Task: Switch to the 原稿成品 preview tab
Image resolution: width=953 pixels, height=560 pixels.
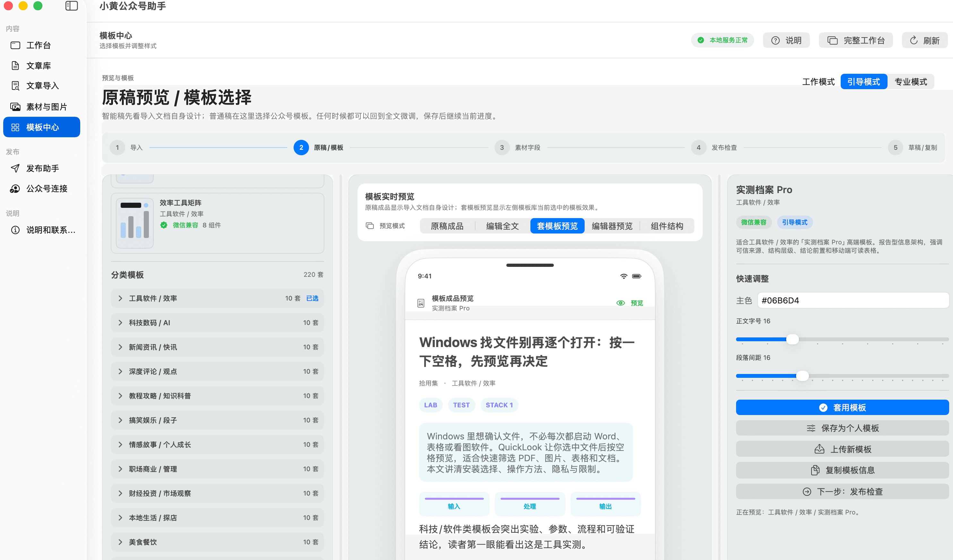Action: pyautogui.click(x=447, y=226)
